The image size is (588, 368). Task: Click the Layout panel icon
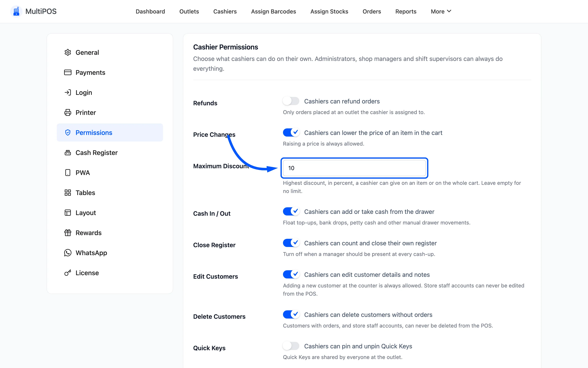(68, 213)
